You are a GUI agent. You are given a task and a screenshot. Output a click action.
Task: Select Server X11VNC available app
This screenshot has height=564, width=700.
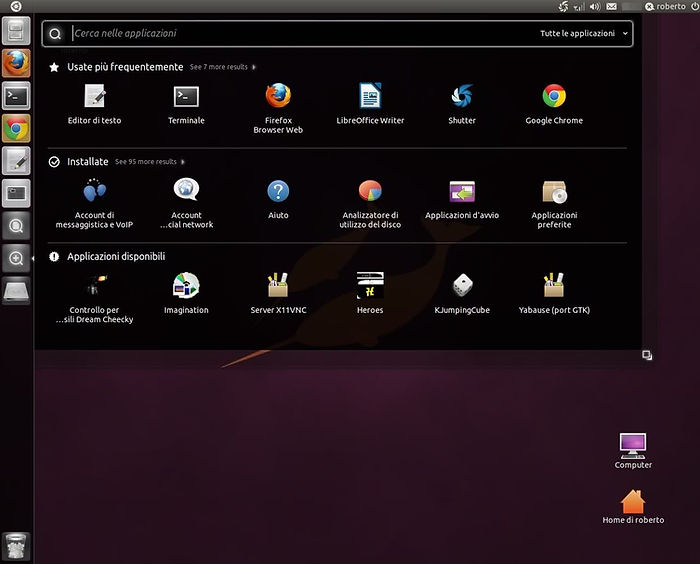coord(278,293)
